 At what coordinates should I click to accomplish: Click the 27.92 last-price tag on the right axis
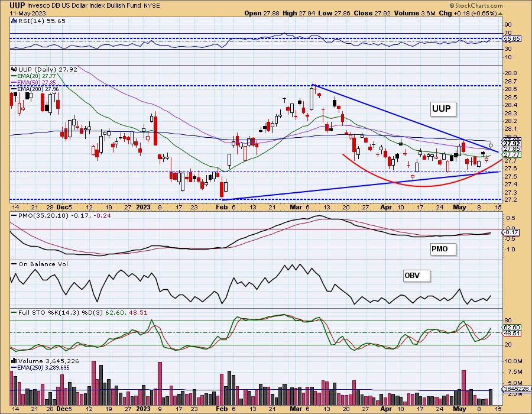[512, 144]
